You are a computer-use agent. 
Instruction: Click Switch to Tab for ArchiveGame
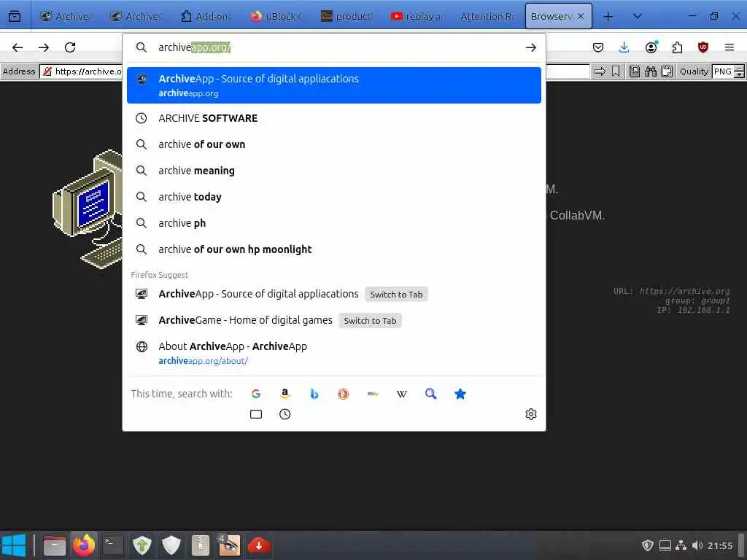click(370, 321)
